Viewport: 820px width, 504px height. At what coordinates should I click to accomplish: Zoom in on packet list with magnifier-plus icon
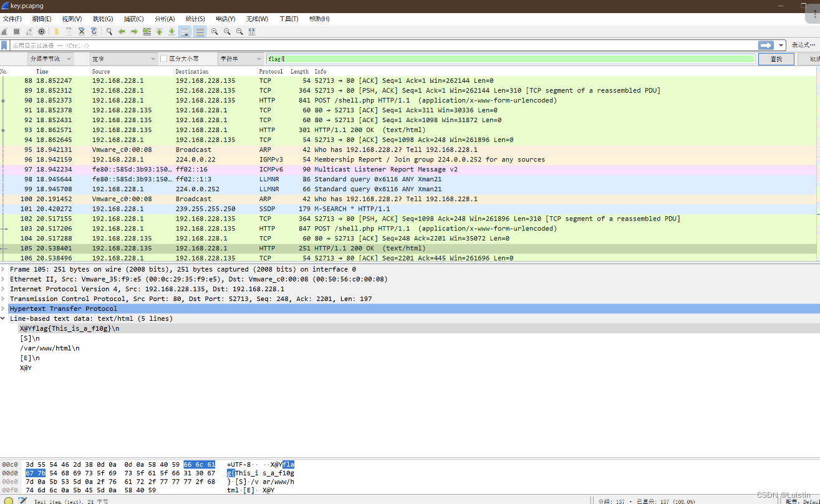(215, 31)
